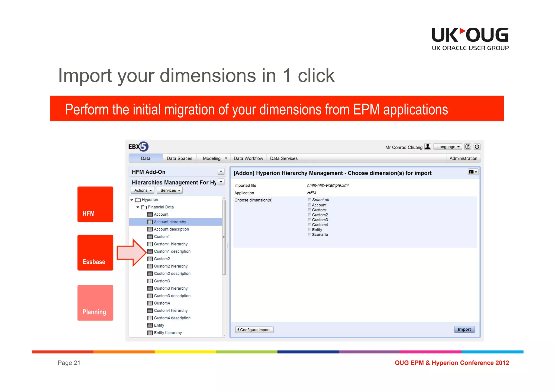The height and width of the screenshot is (392, 555).
Task: Click the EBX5 logo
Action: (138, 147)
